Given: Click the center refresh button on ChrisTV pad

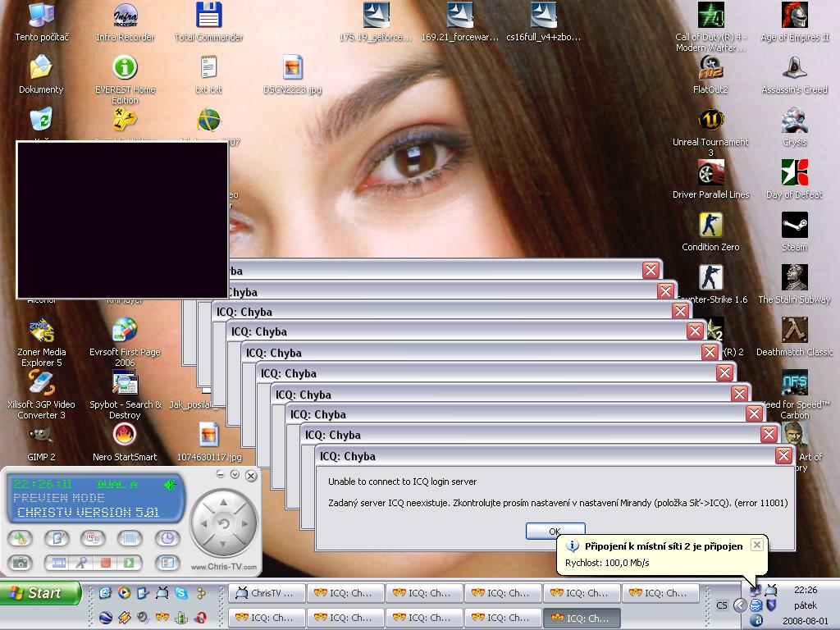Looking at the screenshot, I should click(x=222, y=523).
